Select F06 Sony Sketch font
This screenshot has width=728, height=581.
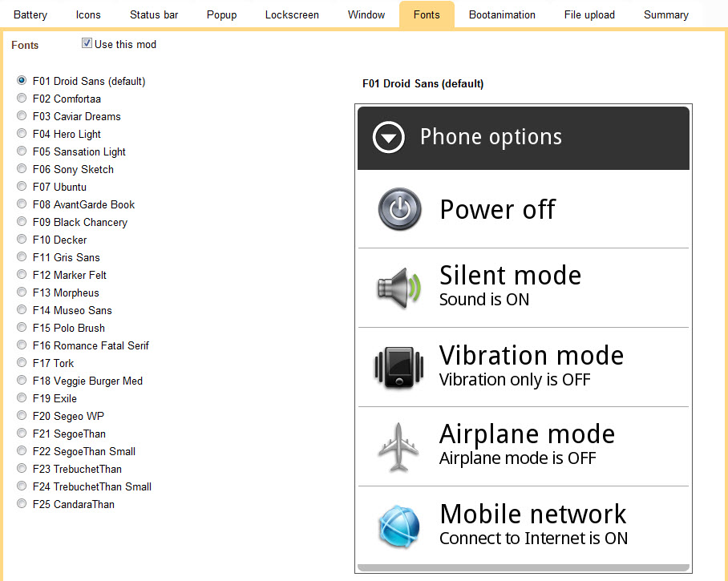click(x=22, y=168)
